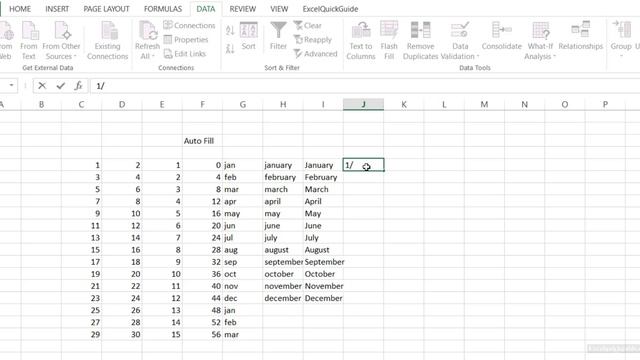This screenshot has width=640, height=360.
Task: Click the Group outline button
Action: 621,39
